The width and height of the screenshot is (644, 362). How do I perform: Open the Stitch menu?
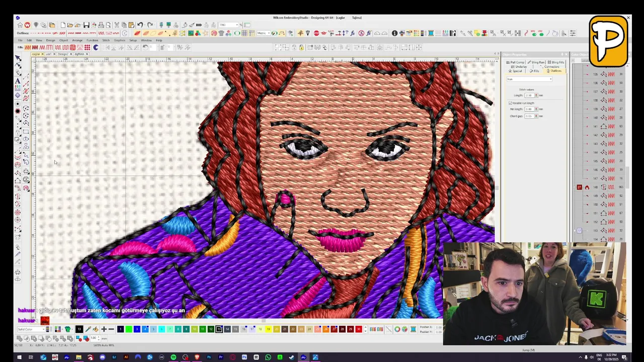106,40
